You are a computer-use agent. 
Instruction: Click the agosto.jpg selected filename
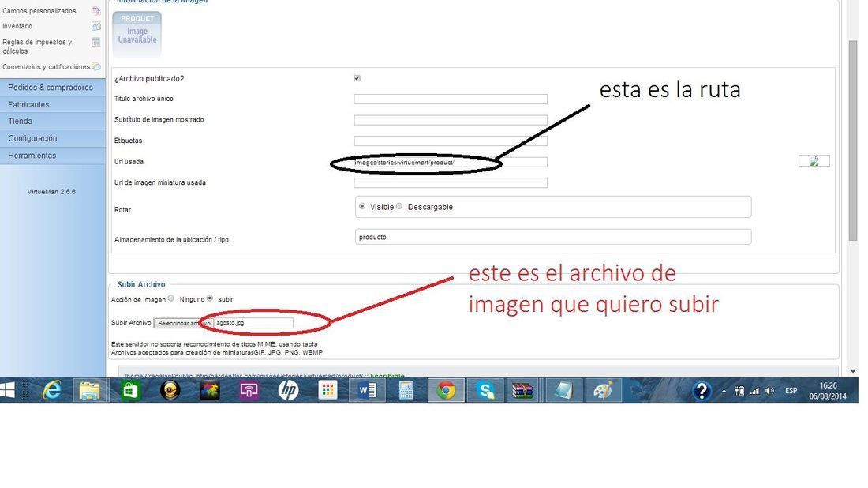[230, 323]
